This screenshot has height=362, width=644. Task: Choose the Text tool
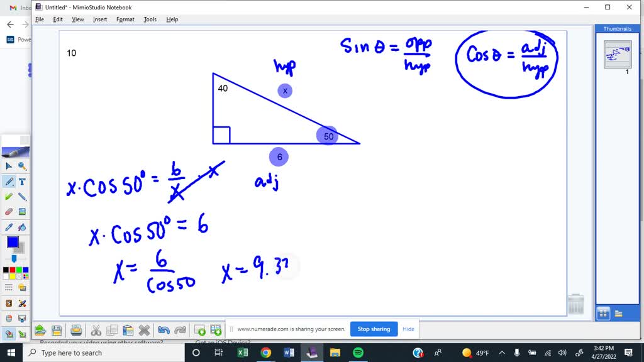pos(21,182)
